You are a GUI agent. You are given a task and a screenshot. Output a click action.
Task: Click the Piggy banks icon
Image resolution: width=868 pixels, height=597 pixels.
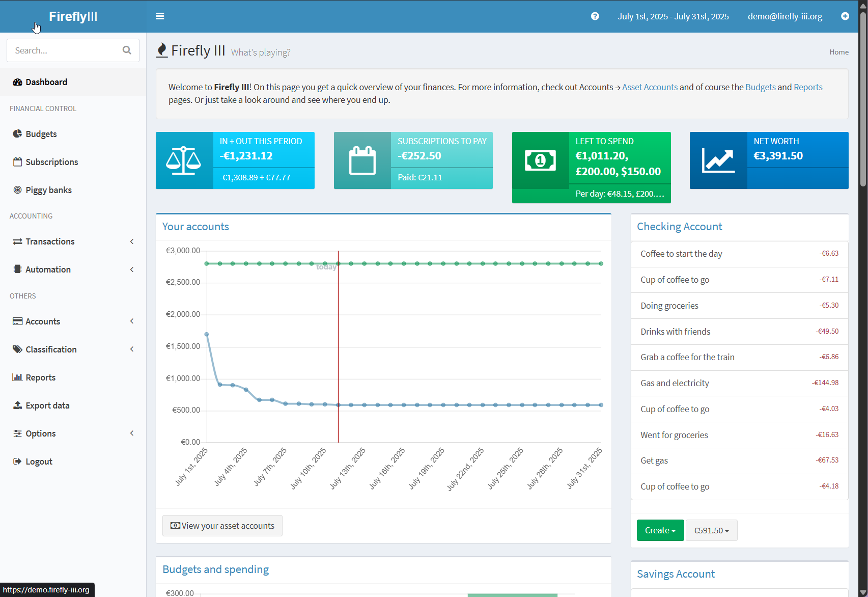pyautogui.click(x=18, y=189)
